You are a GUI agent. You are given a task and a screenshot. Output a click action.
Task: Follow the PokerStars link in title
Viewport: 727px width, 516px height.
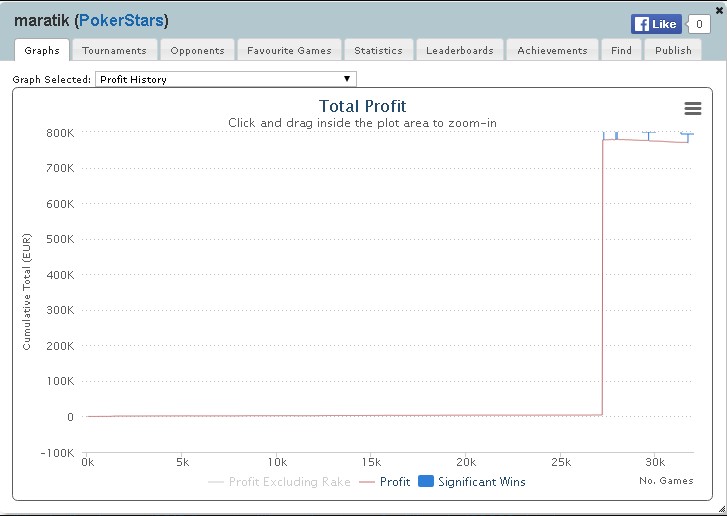click(x=121, y=20)
